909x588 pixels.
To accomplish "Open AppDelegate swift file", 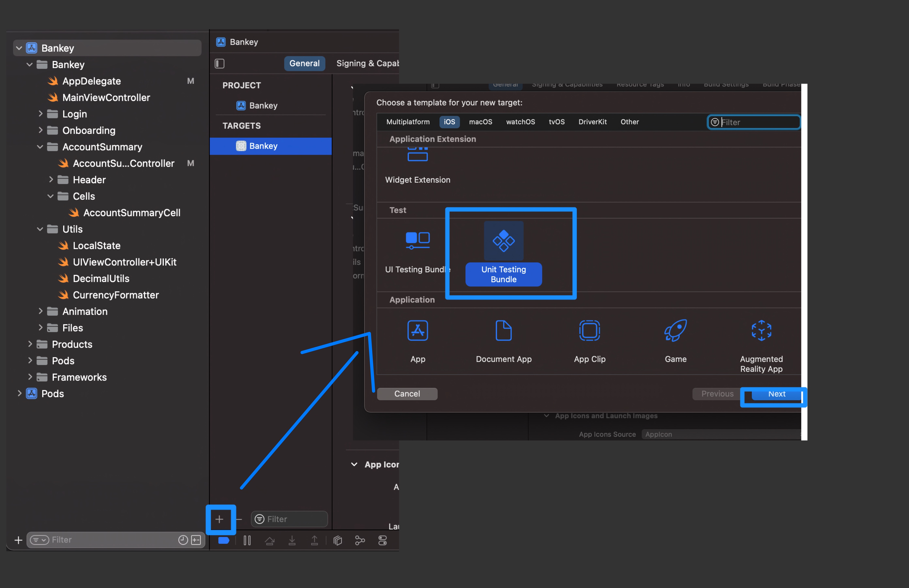I will tap(92, 81).
